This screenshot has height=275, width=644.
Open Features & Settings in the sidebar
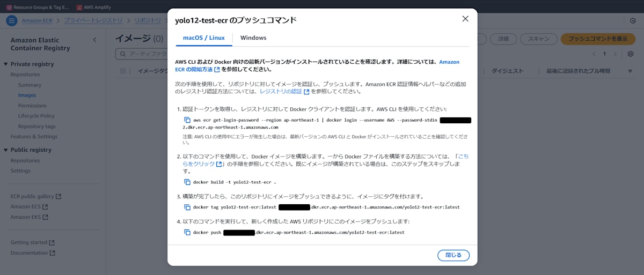(x=34, y=137)
